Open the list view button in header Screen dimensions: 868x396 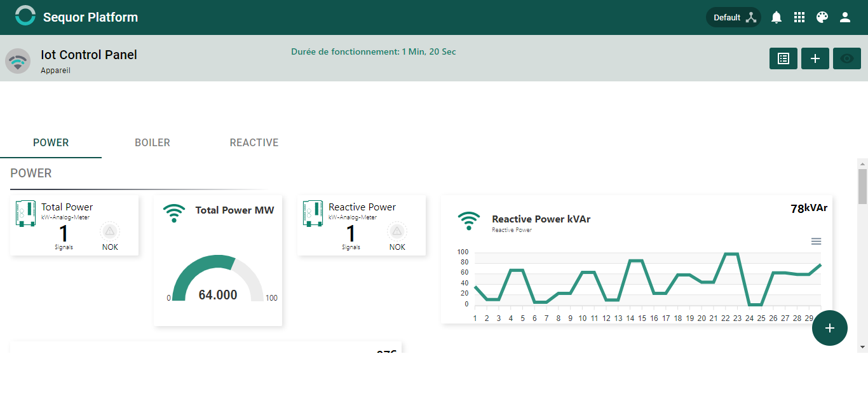pos(783,58)
